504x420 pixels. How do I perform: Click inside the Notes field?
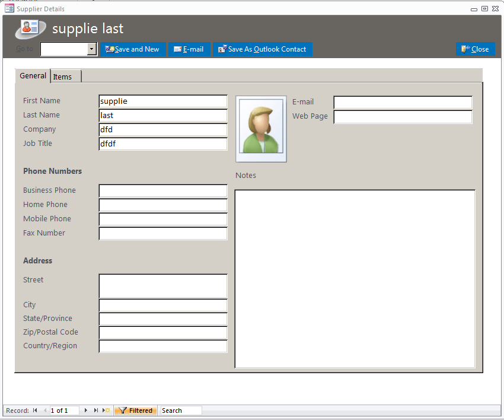pyautogui.click(x=354, y=279)
